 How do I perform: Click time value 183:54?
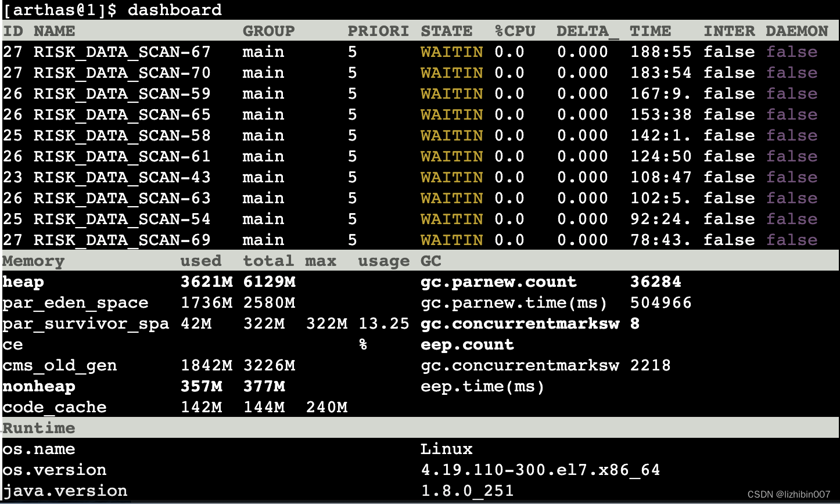click(661, 73)
